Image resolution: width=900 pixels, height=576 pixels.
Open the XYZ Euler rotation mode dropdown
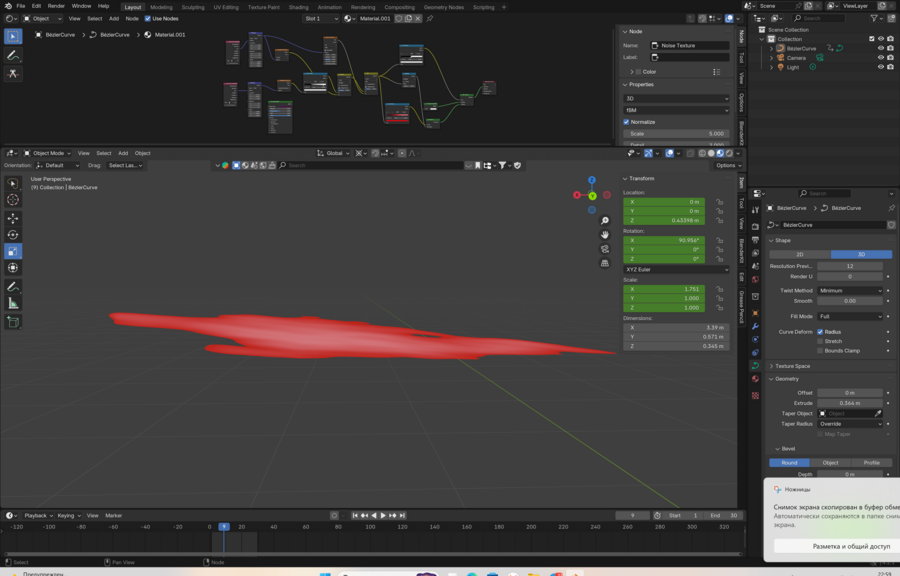[x=676, y=270]
